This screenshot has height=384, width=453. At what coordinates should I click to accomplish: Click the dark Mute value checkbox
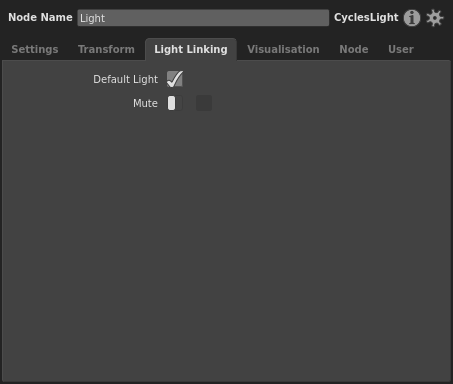pos(204,103)
